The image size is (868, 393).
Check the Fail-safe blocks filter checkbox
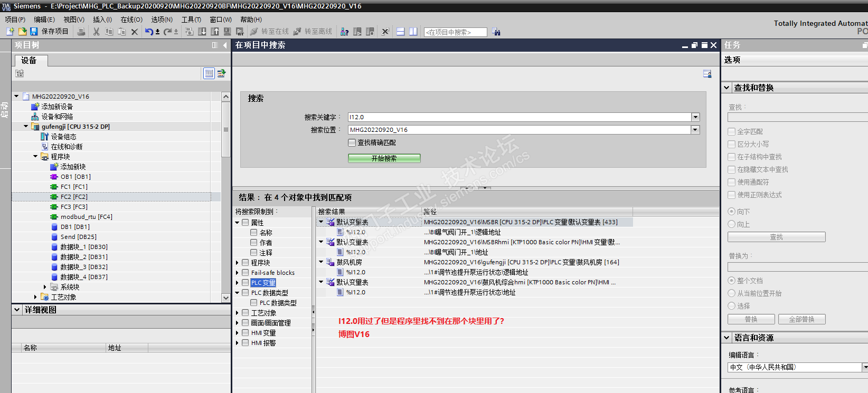coord(246,273)
